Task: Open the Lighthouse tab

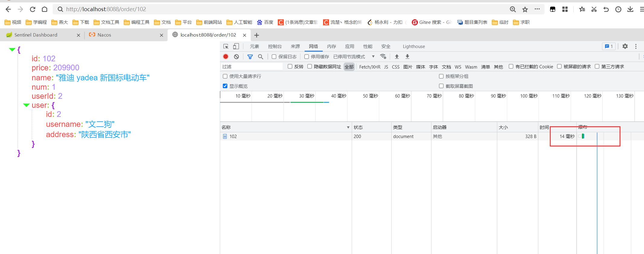Action: 414,46
